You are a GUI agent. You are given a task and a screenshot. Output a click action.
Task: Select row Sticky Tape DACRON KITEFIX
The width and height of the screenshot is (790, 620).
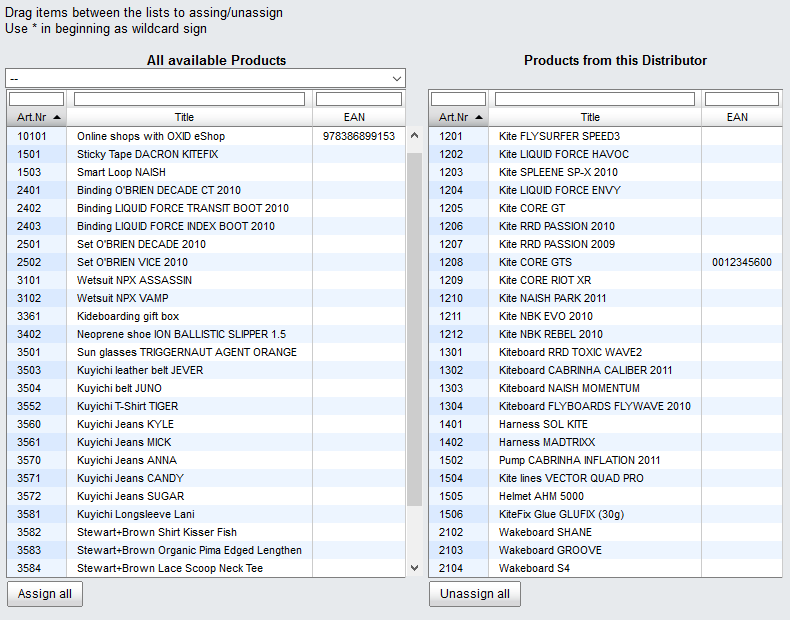click(206, 154)
